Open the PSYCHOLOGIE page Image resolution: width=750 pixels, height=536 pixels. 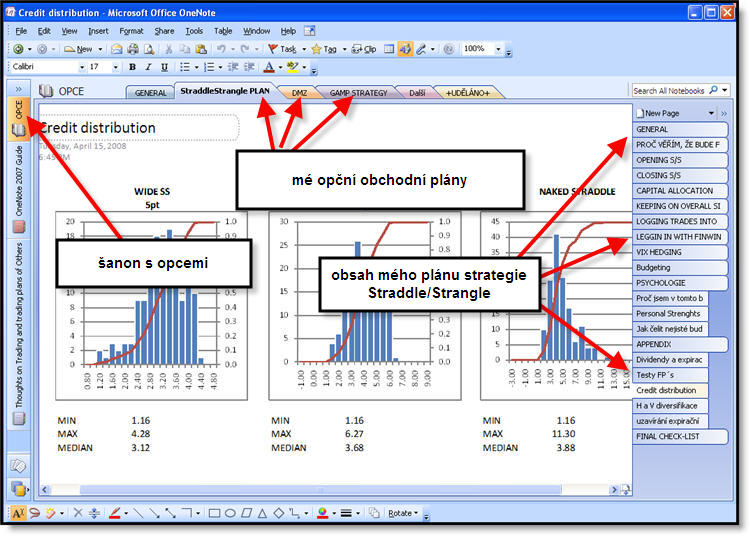[680, 283]
